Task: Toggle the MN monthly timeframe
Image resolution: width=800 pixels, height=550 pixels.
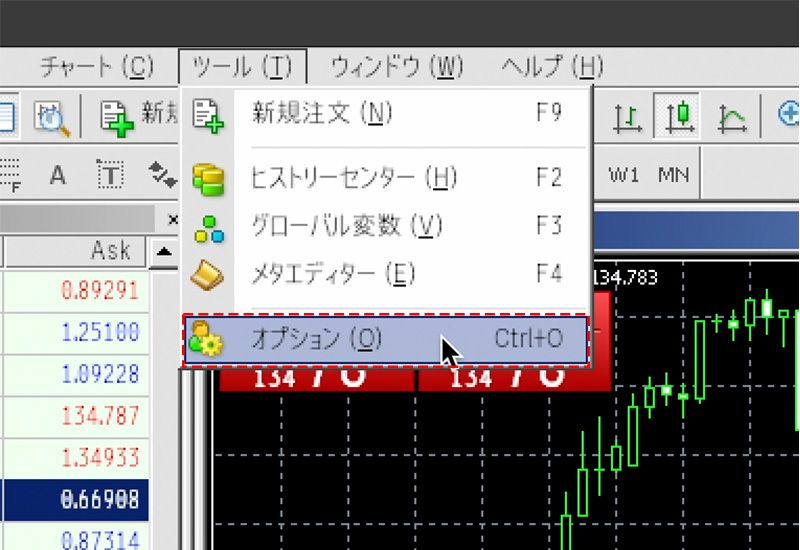Action: 674,175
